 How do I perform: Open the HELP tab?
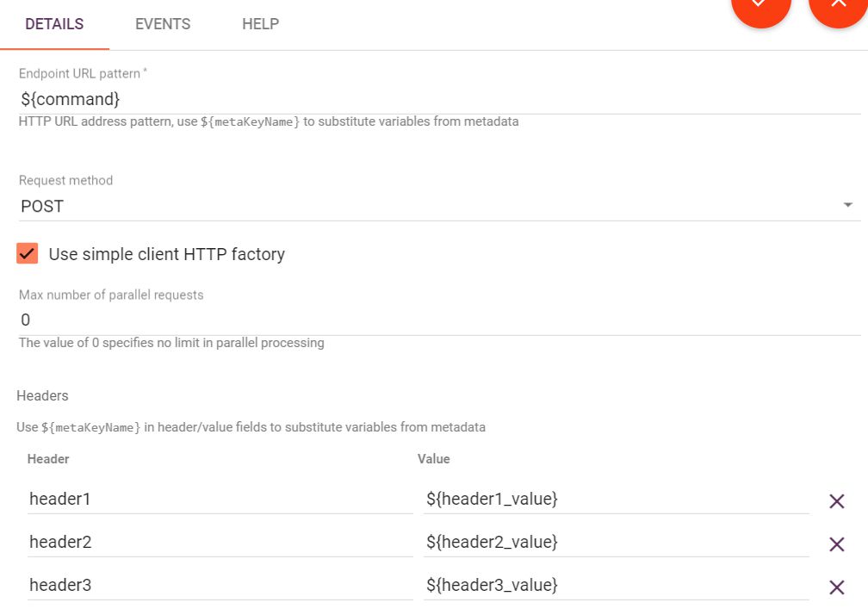tap(259, 24)
